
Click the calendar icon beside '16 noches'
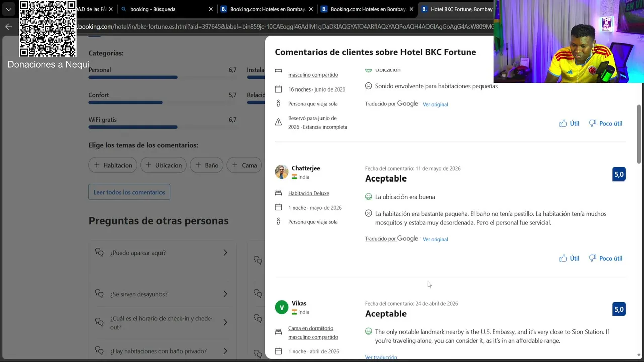click(278, 89)
